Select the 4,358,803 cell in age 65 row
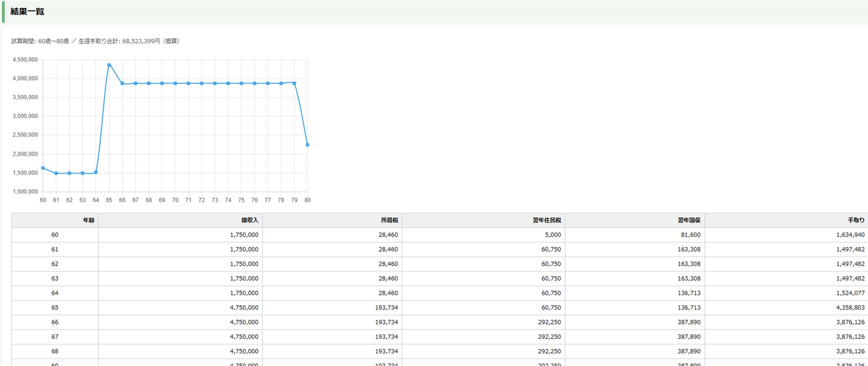868x366 pixels. (850, 308)
